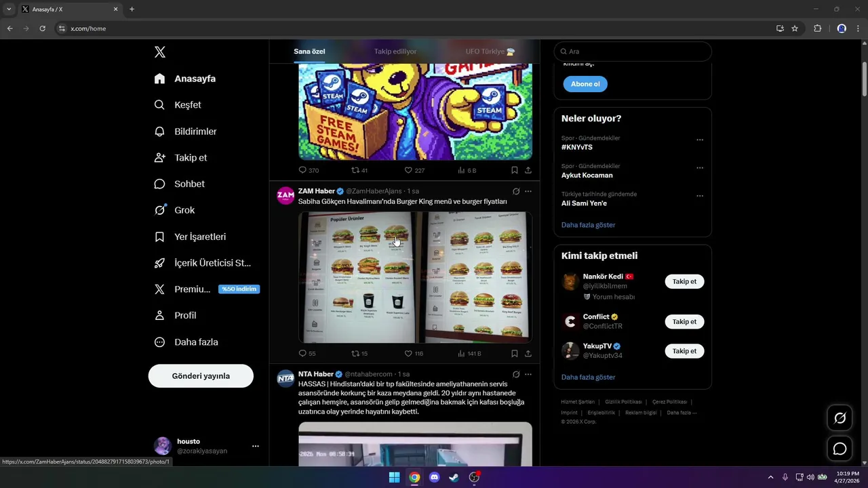
Task: Open Chrome tab search dropdown
Action: point(9,9)
